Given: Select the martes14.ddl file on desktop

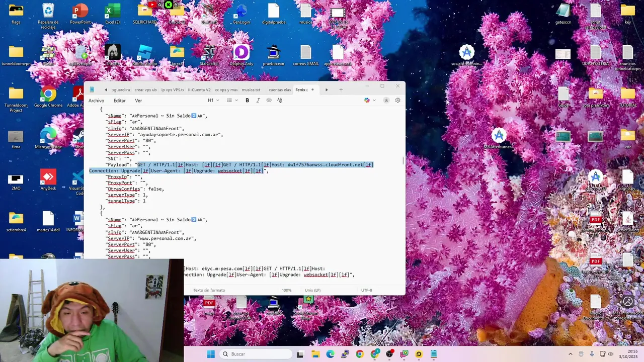Looking at the screenshot, I should (48, 222).
